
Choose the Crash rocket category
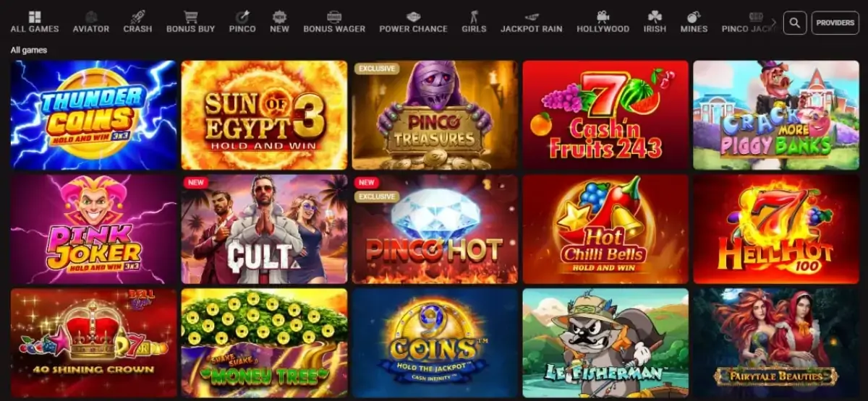point(137,22)
